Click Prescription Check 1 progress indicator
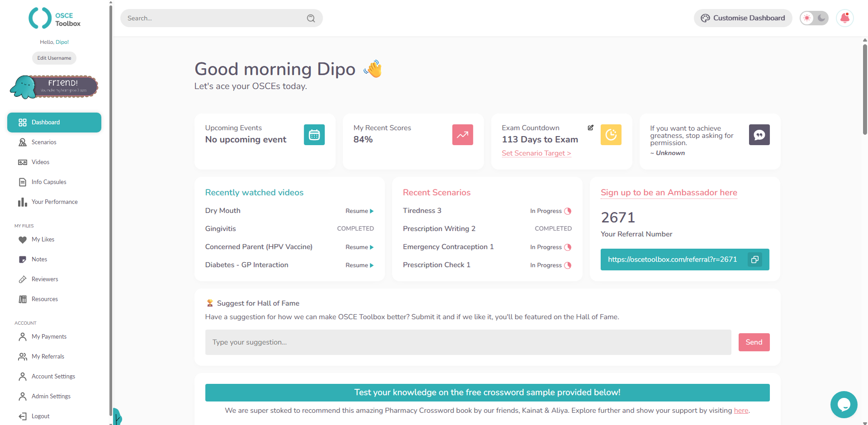 (x=551, y=265)
